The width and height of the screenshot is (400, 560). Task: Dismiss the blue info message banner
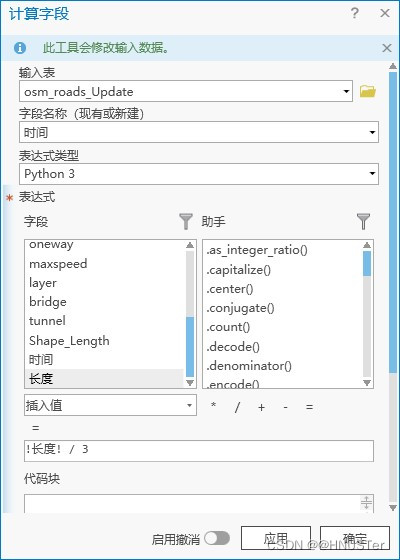[387, 48]
